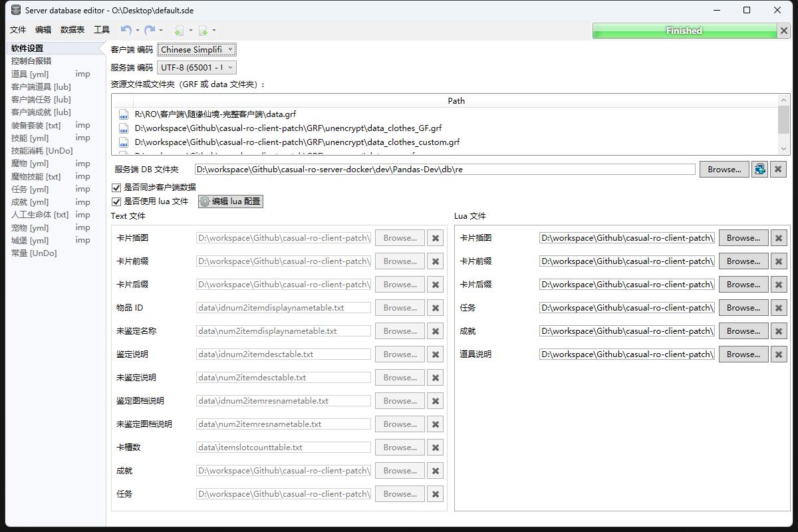798x532 pixels.
Task: Select the data_clothes_GF.grf file icon
Action: point(124,128)
